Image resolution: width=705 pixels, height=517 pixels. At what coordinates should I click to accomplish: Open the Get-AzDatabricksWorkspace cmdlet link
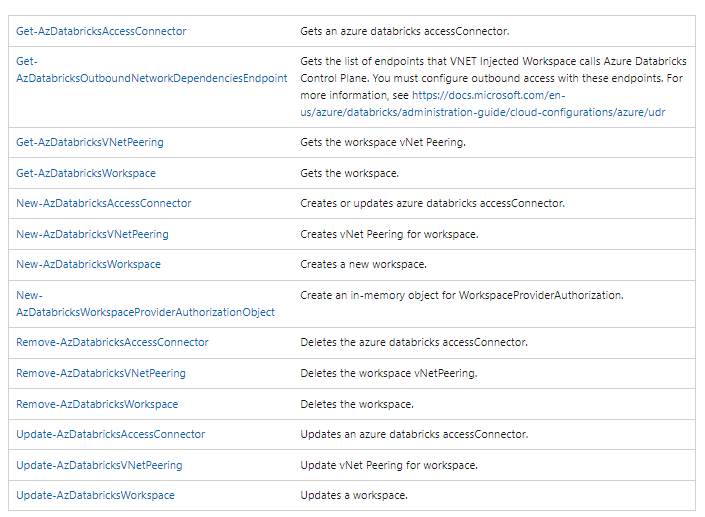pos(86,173)
